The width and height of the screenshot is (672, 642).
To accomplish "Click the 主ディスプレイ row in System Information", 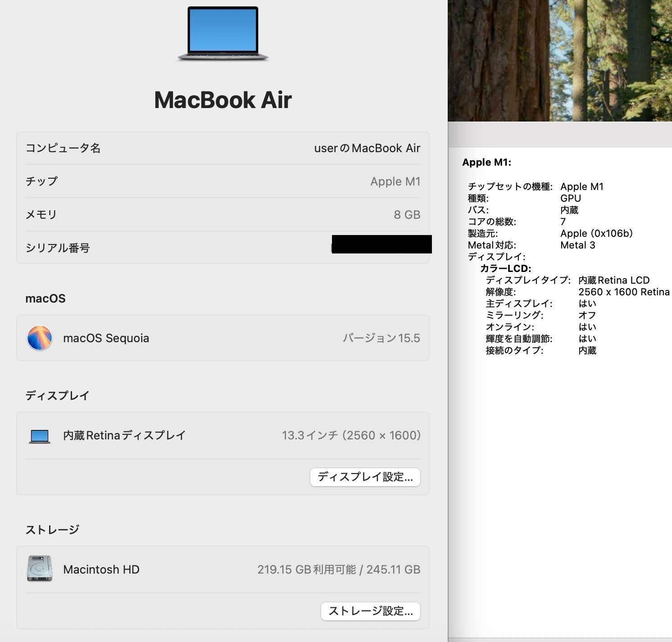I will 541,303.
